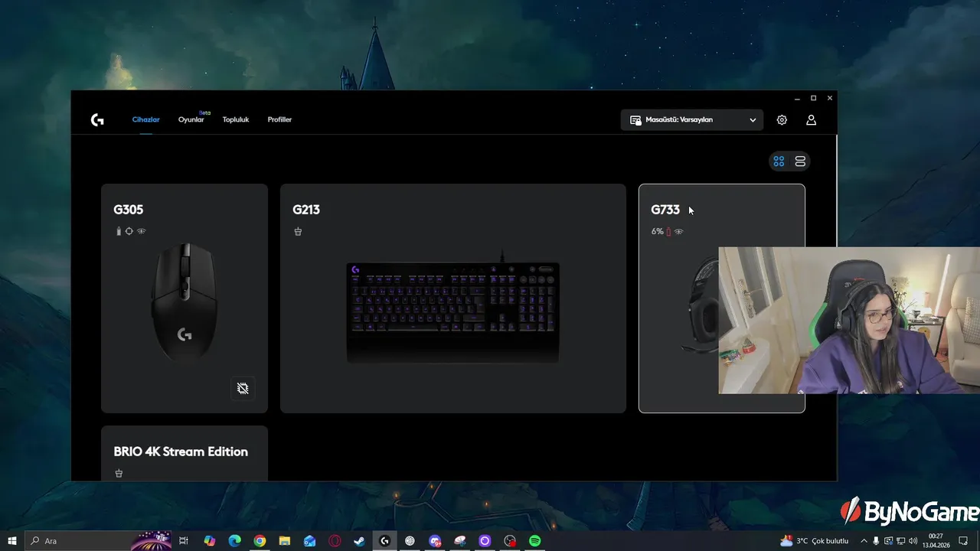The image size is (980, 551).
Task: Click the microphone tray icon
Action: [877, 541]
